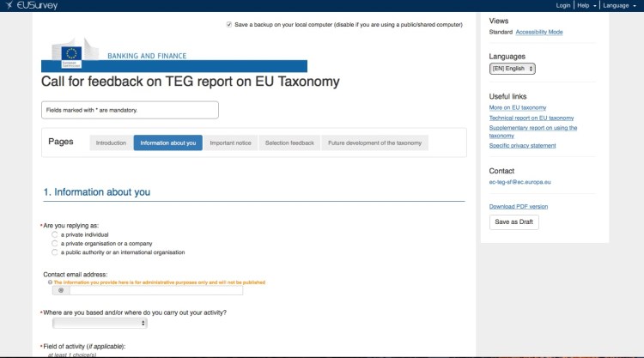Open the 'Selection feedback' tab
Image resolution: width=644 pixels, height=358 pixels.
pyautogui.click(x=289, y=143)
